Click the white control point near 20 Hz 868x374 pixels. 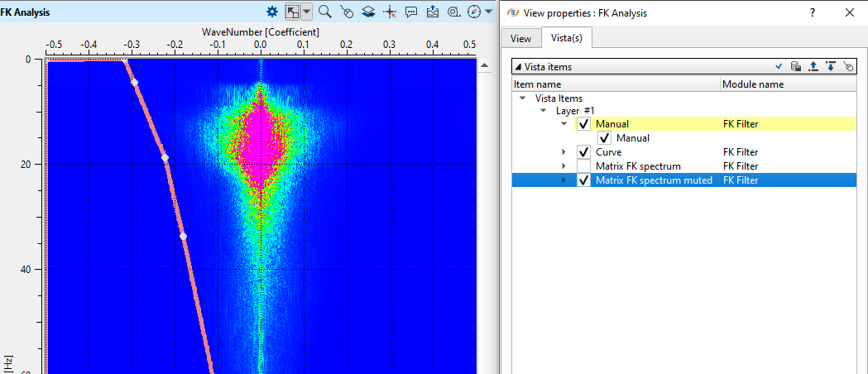(165, 157)
